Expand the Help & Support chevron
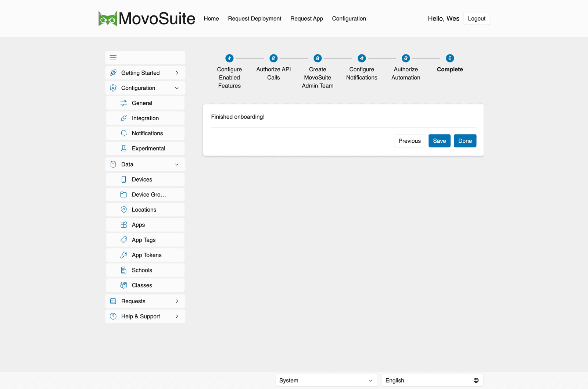The height and width of the screenshot is (389, 588). point(177,316)
